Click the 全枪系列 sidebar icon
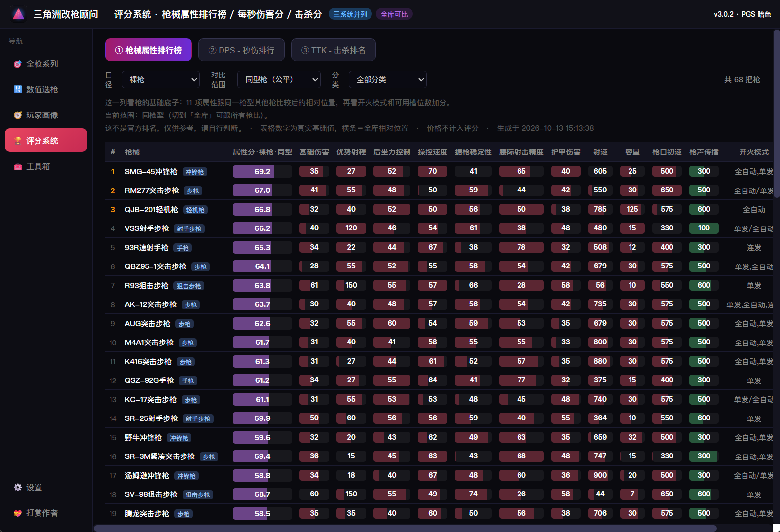The image size is (780, 532). click(x=18, y=64)
